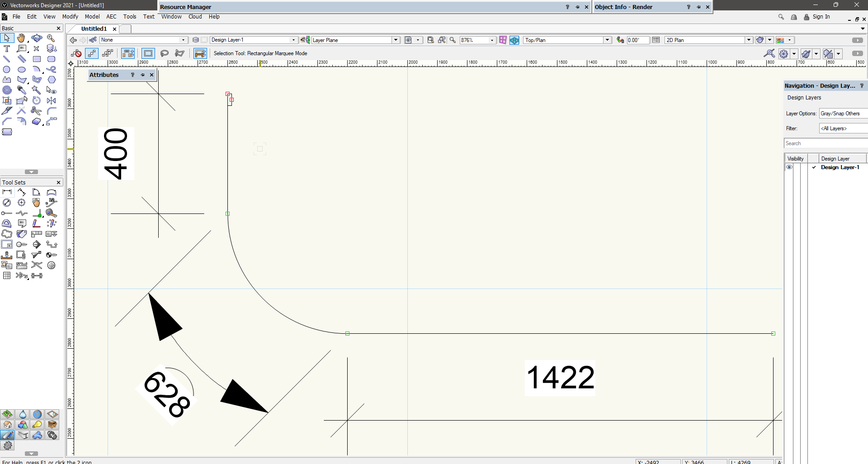Open the 2D Plan render mode dropdown
The image size is (868, 464).
pos(749,40)
